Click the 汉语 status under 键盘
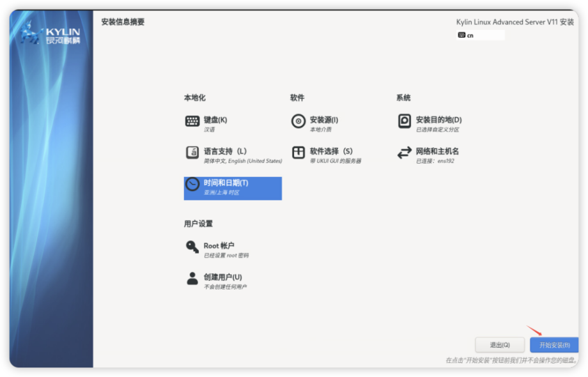This screenshot has width=588, height=377. (x=209, y=130)
